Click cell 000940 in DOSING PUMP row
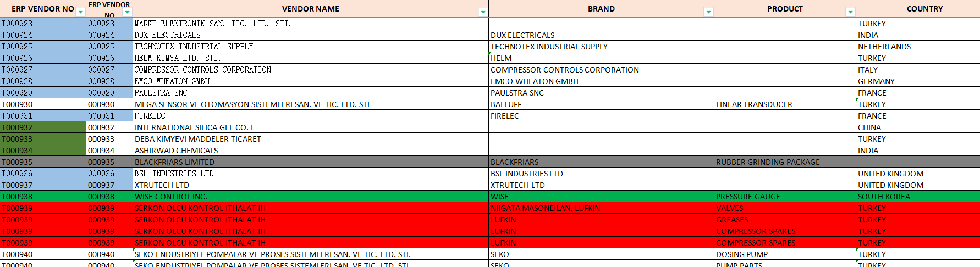 pos(109,254)
